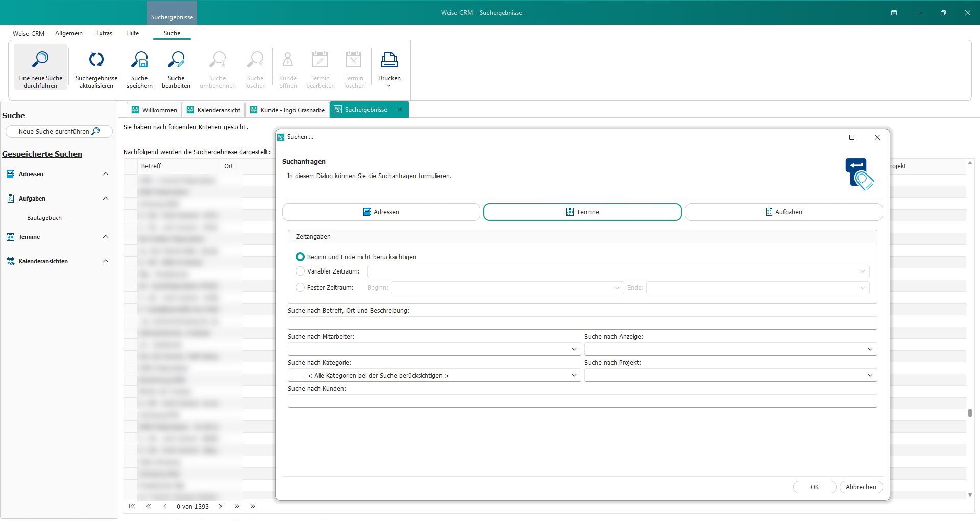Select the 'Variabler Zeitraum' radio button
This screenshot has height=521, width=980.
[300, 271]
